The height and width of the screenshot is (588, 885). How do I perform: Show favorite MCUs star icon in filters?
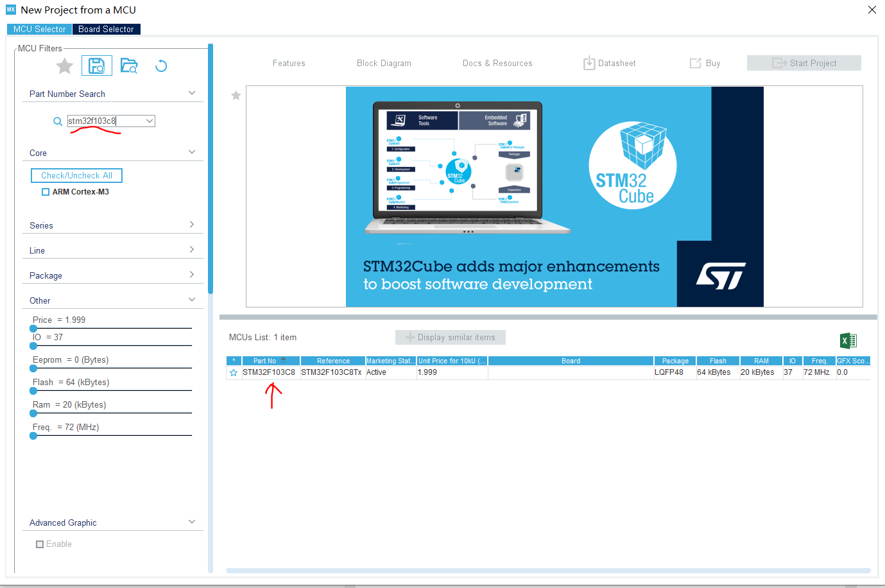tap(65, 65)
